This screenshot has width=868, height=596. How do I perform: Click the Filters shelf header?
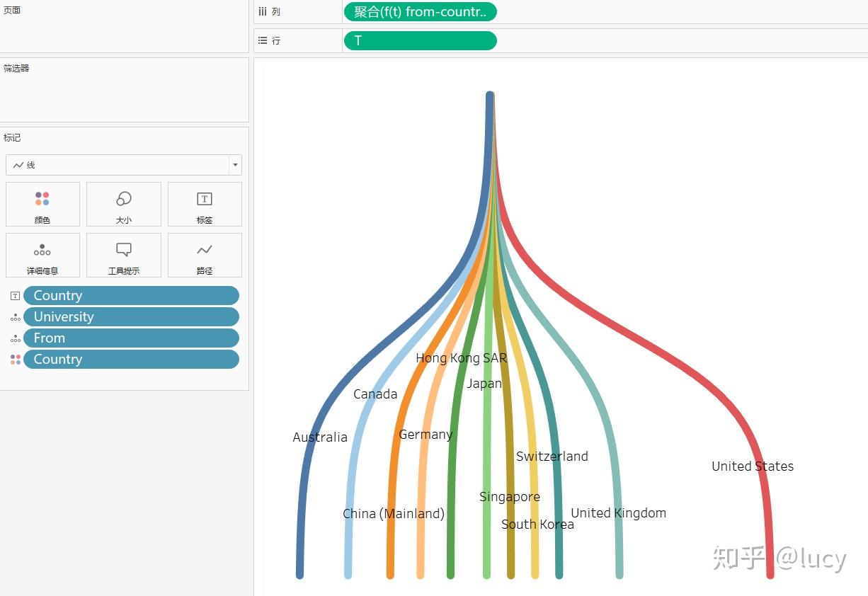(16, 68)
